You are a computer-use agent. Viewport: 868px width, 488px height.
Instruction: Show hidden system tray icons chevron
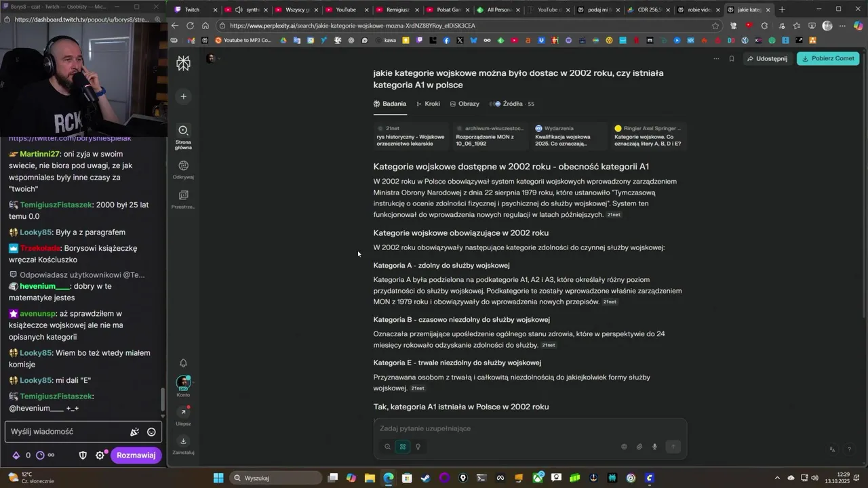(778, 478)
